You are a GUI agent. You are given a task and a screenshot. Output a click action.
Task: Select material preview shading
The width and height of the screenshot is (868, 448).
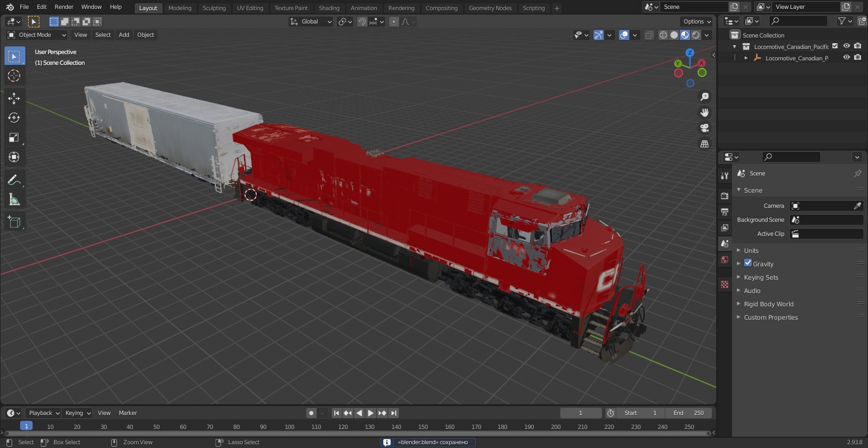point(685,35)
